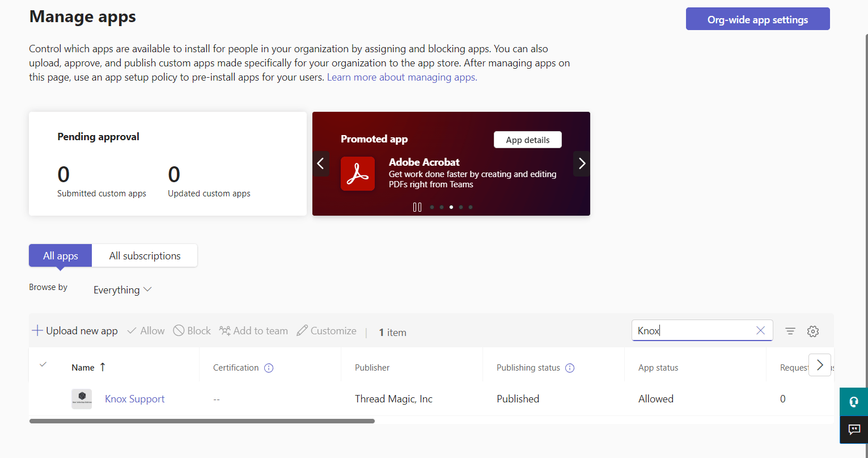Expand the Everything browse-by dropdown
The image size is (868, 458).
122,289
